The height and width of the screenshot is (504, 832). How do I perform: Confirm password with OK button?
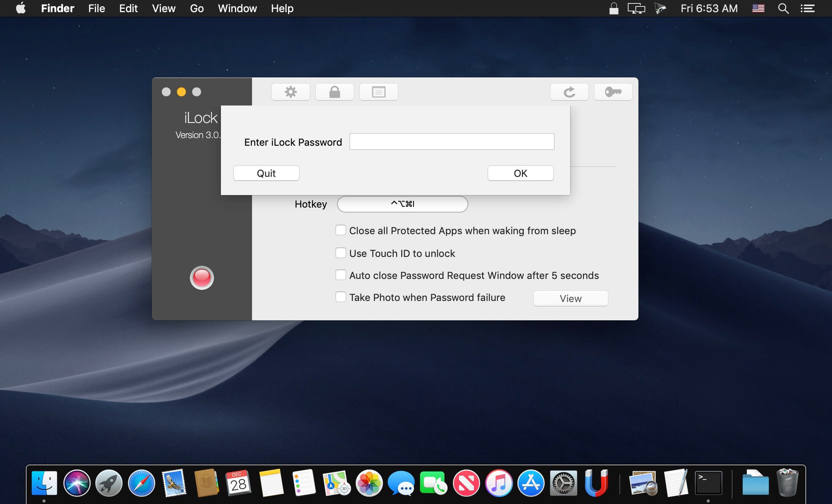click(x=520, y=173)
